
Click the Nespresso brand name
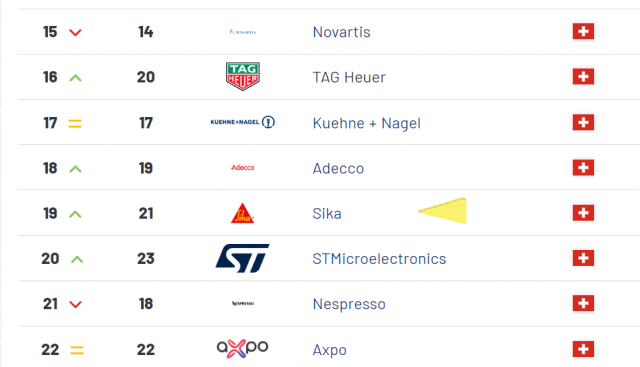coord(349,304)
